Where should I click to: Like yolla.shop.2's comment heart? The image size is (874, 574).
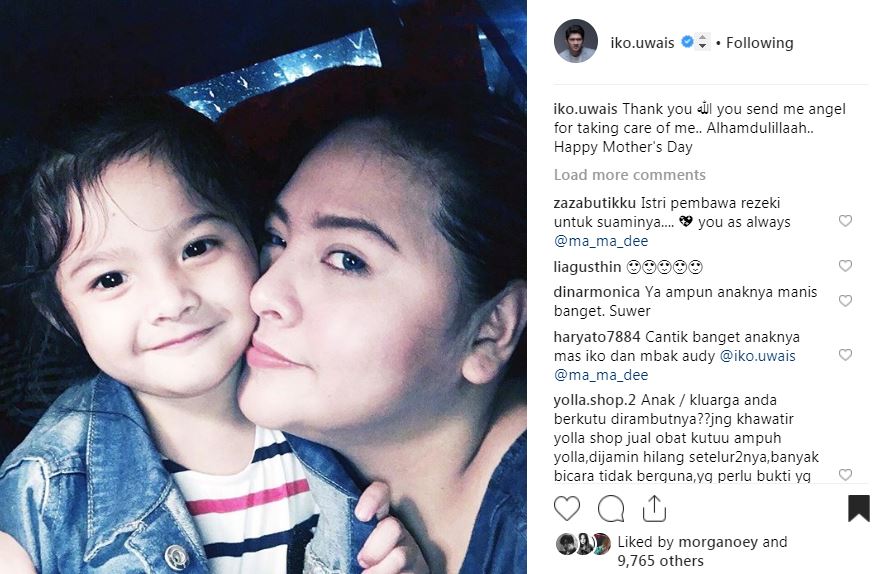coord(846,475)
